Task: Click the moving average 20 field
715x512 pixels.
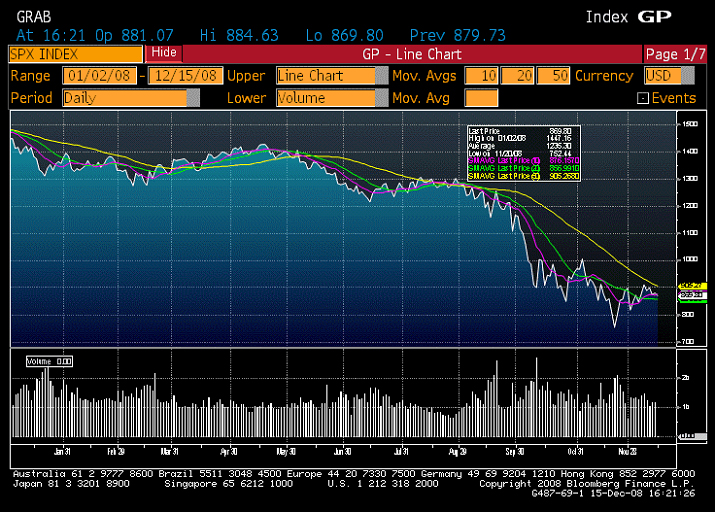Action: [x=517, y=76]
